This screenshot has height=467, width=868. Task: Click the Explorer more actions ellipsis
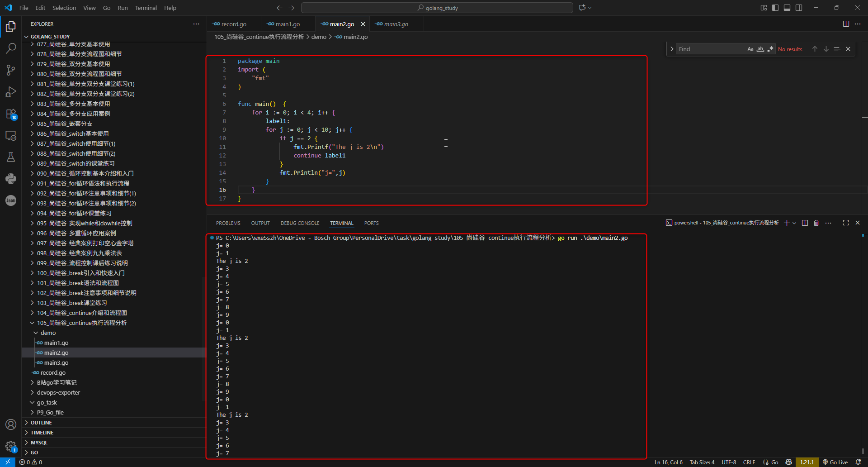coord(196,24)
